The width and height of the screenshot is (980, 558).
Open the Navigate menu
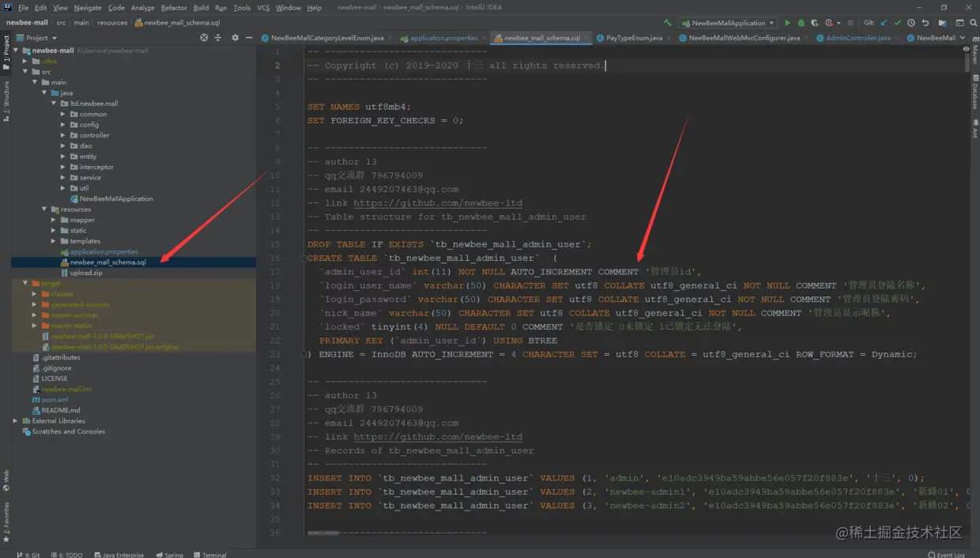point(88,7)
